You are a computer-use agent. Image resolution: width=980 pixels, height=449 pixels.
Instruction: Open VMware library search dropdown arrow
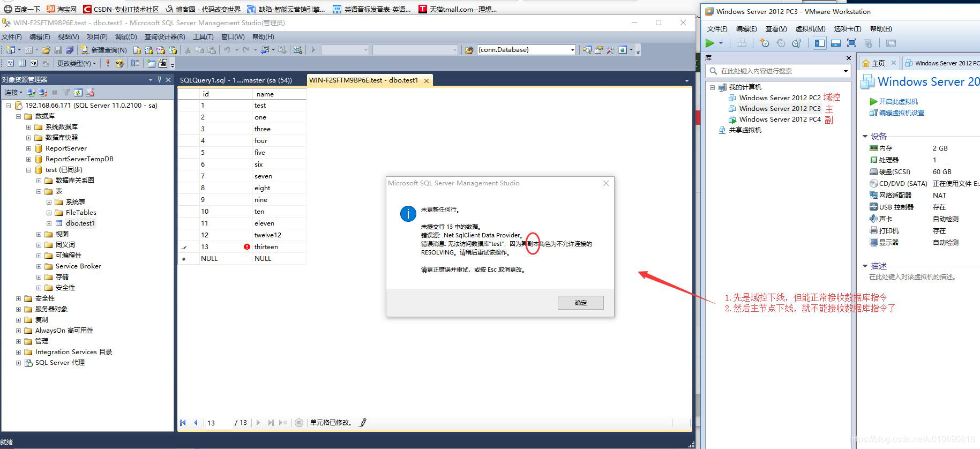click(x=846, y=71)
